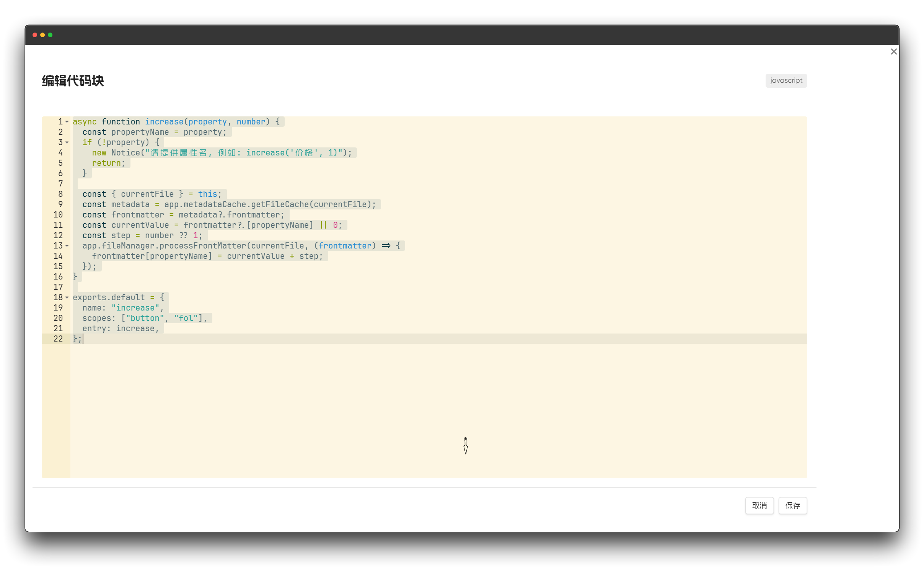Image resolution: width=924 pixels, height=569 pixels.
Task: Click the red window close dot
Action: (x=35, y=35)
